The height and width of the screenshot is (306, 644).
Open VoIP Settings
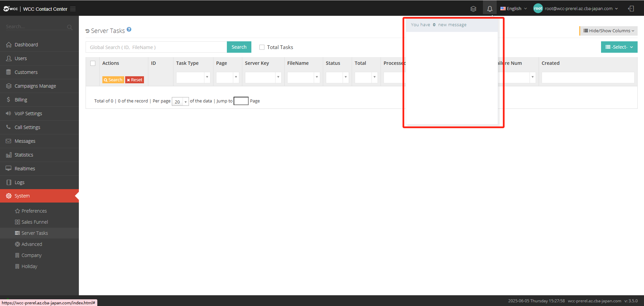tap(39, 114)
